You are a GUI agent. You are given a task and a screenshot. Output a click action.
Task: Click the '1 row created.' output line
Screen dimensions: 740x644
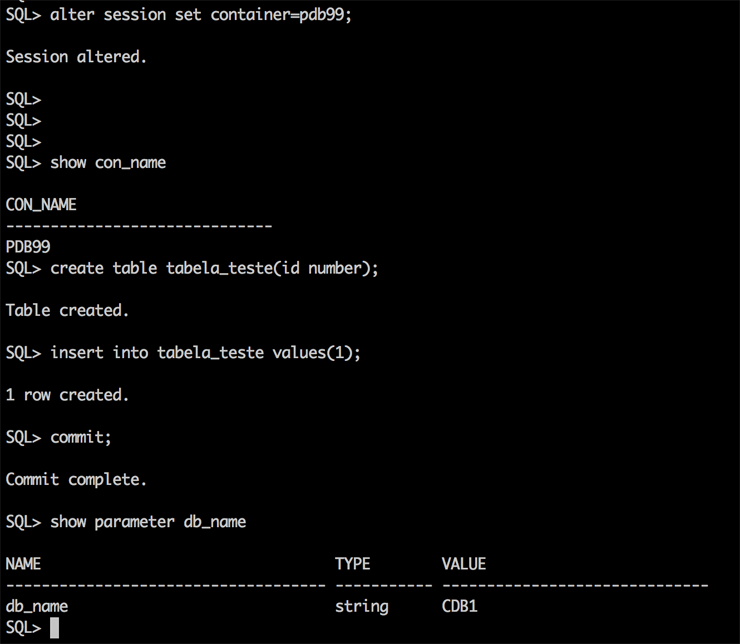click(x=67, y=395)
